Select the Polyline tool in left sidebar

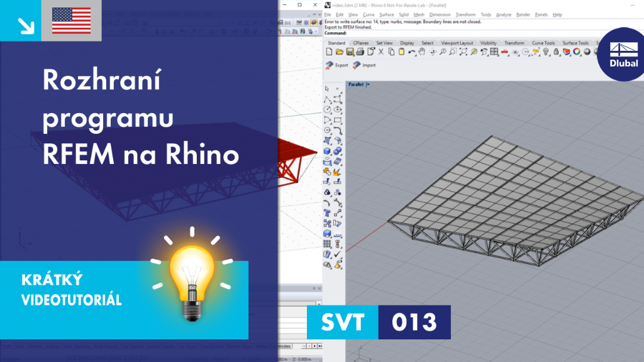(x=327, y=99)
